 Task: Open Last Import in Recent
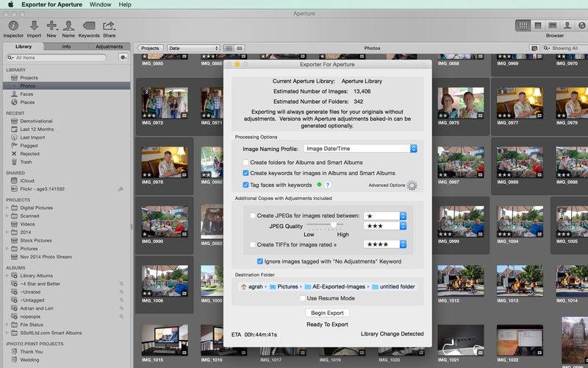point(32,138)
